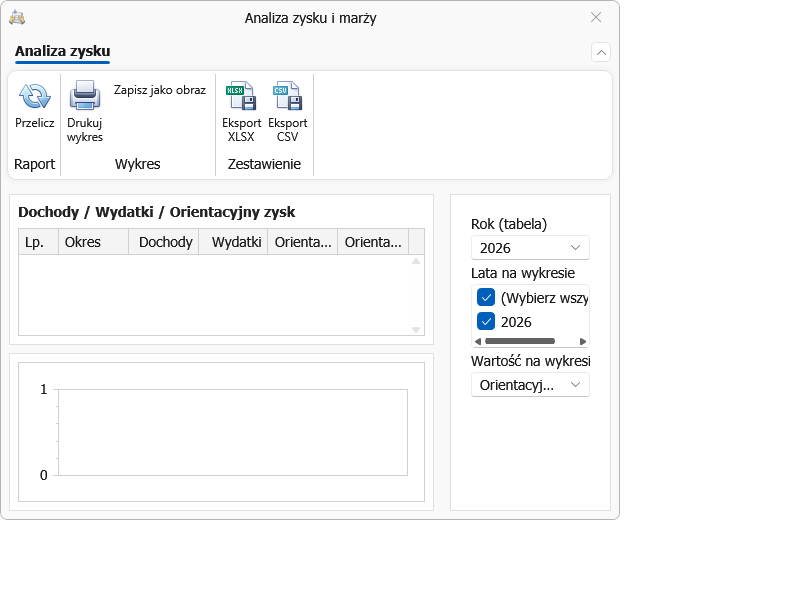Click the table's scroll up arrow
This screenshot has width=800, height=600.
(416, 261)
